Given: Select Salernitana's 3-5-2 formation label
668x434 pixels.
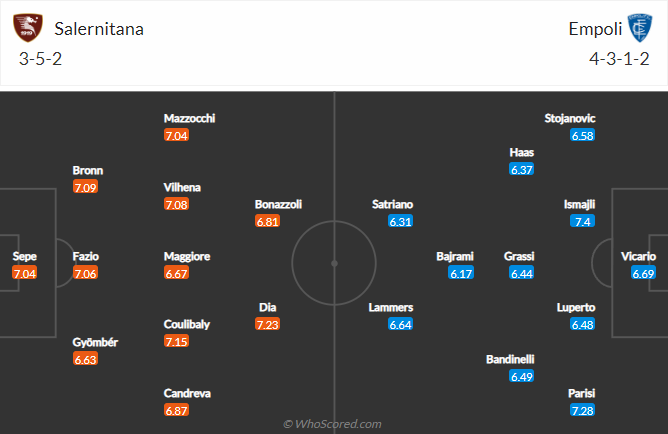Looking at the screenshot, I should point(39,59).
